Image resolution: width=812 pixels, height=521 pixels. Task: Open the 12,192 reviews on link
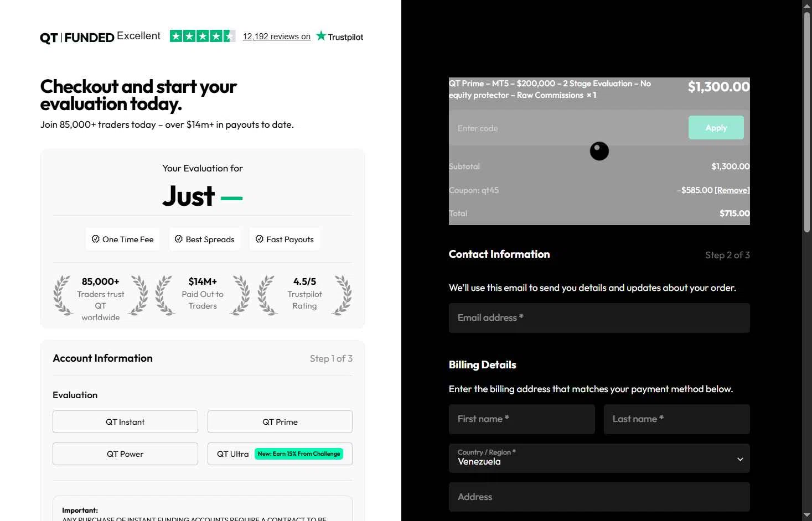pyautogui.click(x=276, y=37)
